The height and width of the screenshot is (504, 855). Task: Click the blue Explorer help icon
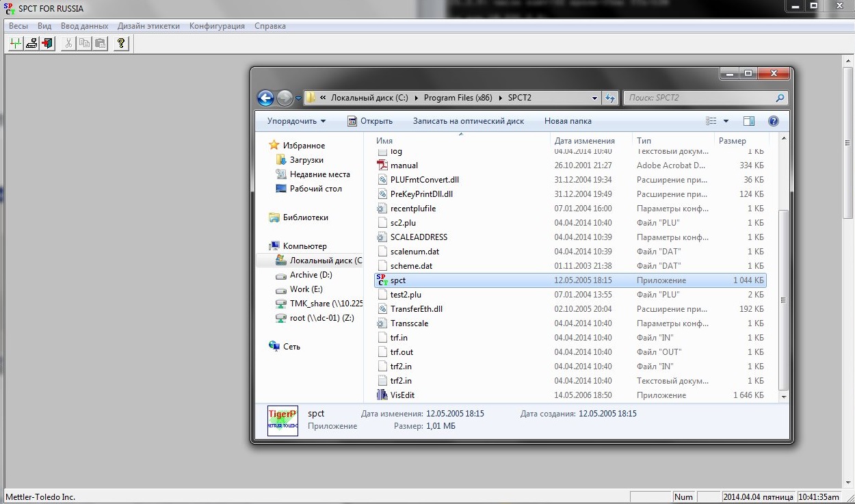coord(774,121)
